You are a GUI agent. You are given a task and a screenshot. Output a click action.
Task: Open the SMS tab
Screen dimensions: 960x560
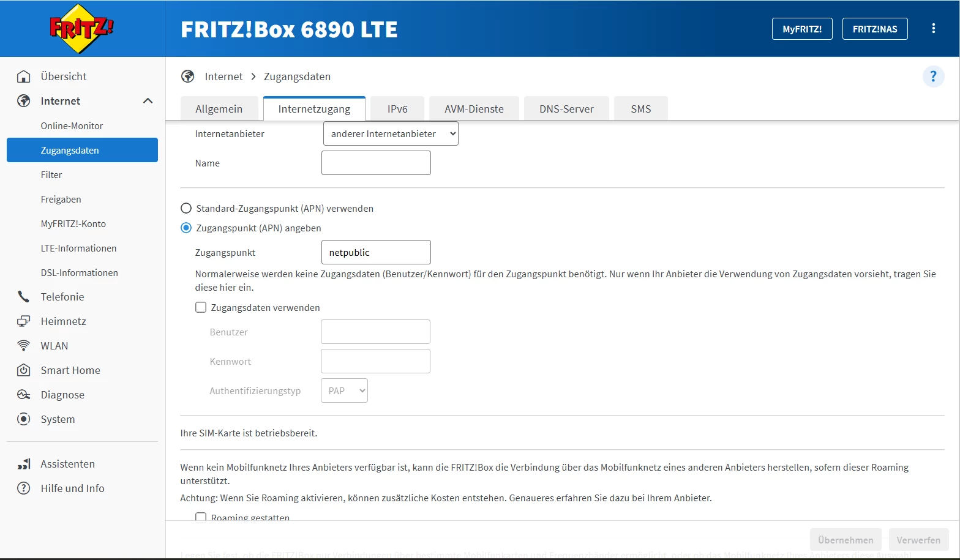[641, 109]
